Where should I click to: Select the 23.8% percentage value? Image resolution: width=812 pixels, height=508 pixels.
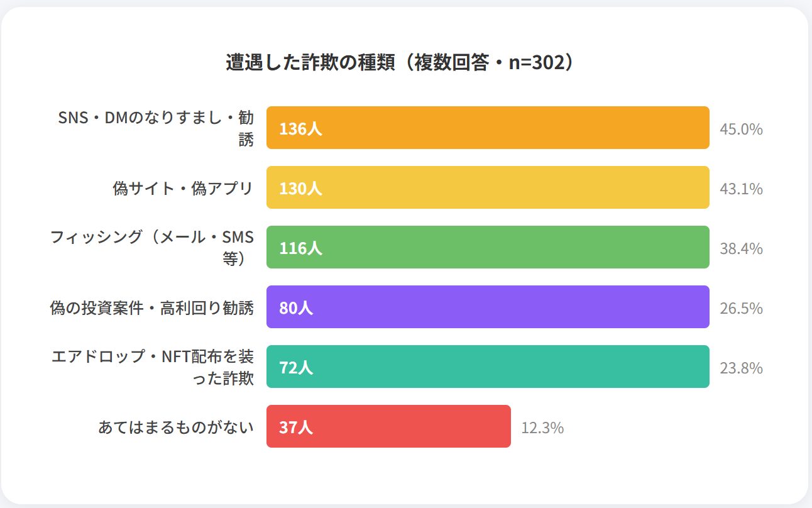pos(741,368)
